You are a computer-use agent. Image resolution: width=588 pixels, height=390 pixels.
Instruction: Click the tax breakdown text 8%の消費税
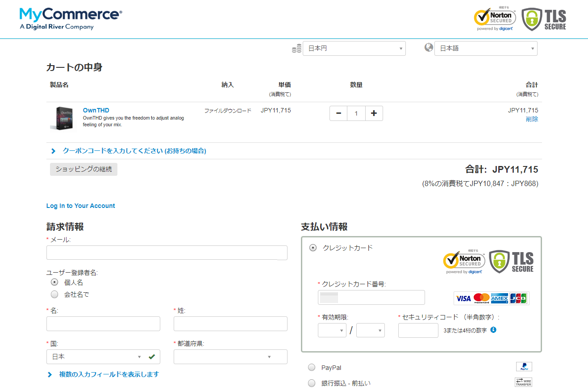point(480,183)
